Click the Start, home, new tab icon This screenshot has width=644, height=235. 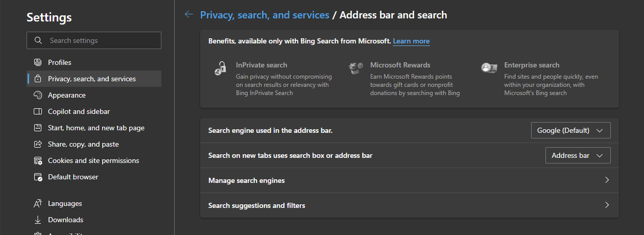[38, 128]
